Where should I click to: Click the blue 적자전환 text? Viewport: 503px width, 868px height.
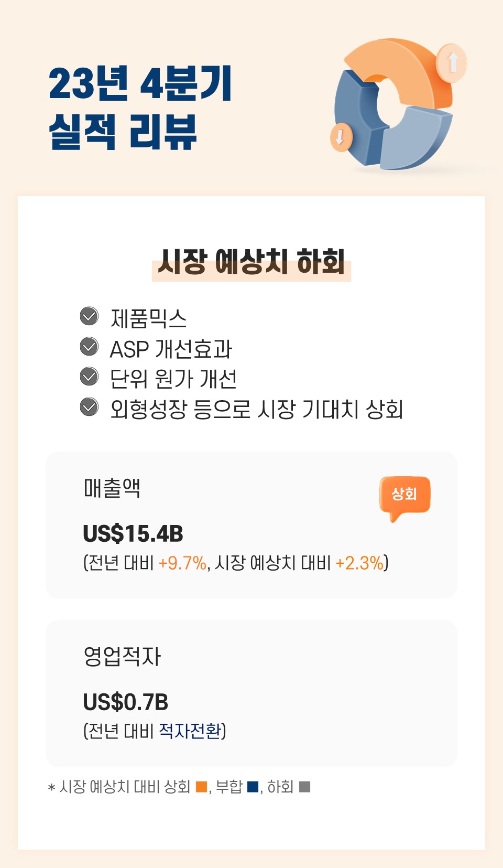[190, 731]
